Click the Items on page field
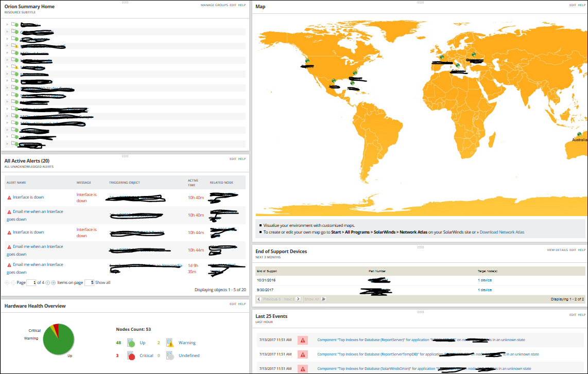 coord(89,282)
